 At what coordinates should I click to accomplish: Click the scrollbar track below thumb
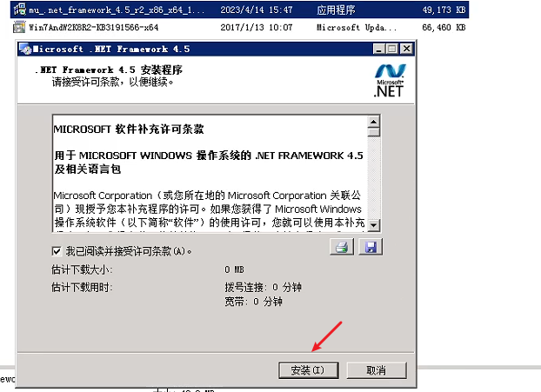point(374,178)
